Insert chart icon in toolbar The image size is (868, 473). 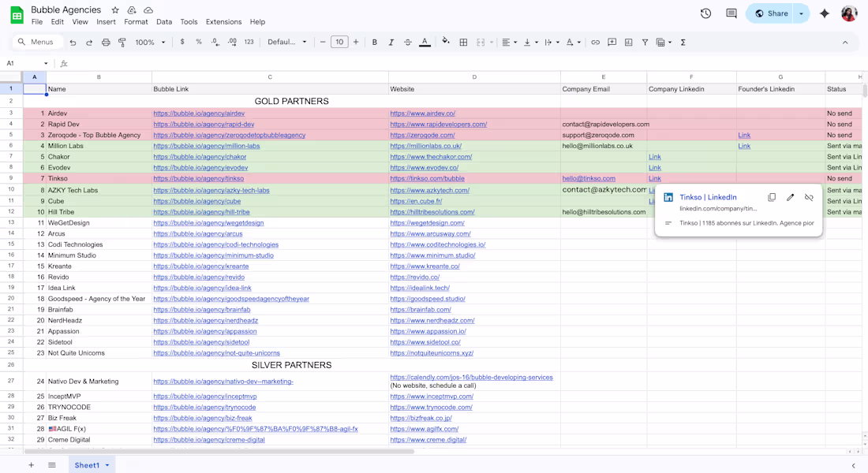coord(628,42)
